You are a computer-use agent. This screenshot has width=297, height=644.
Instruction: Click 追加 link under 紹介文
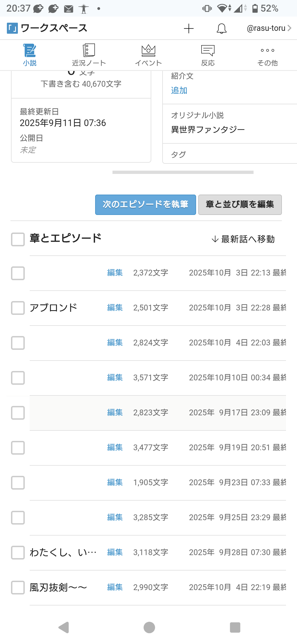(179, 90)
